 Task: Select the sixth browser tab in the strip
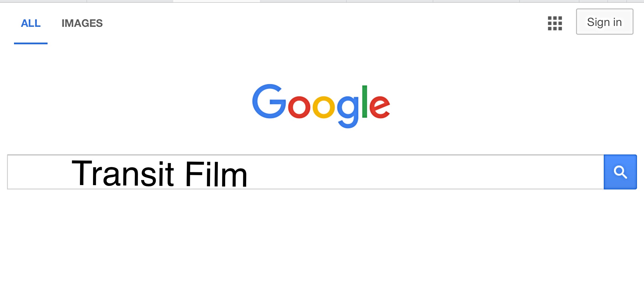tap(476, 1)
